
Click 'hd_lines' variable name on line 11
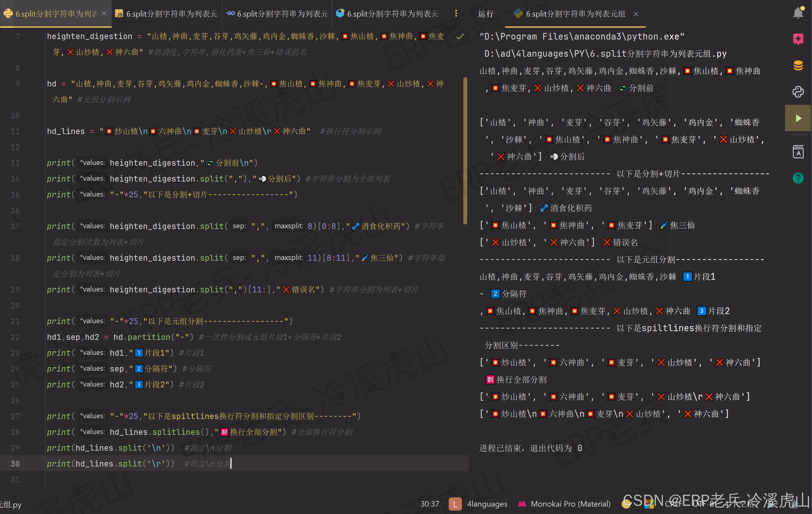tap(66, 131)
